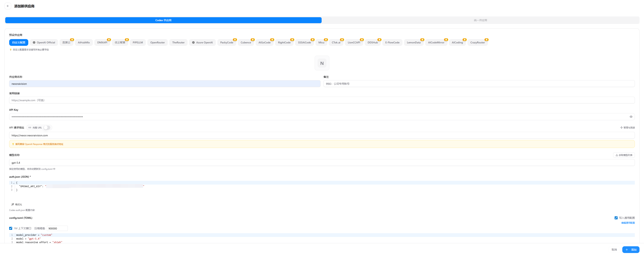Viewport: 644px width, 256px height.
Task: Click the 取消 button
Action: (614, 250)
